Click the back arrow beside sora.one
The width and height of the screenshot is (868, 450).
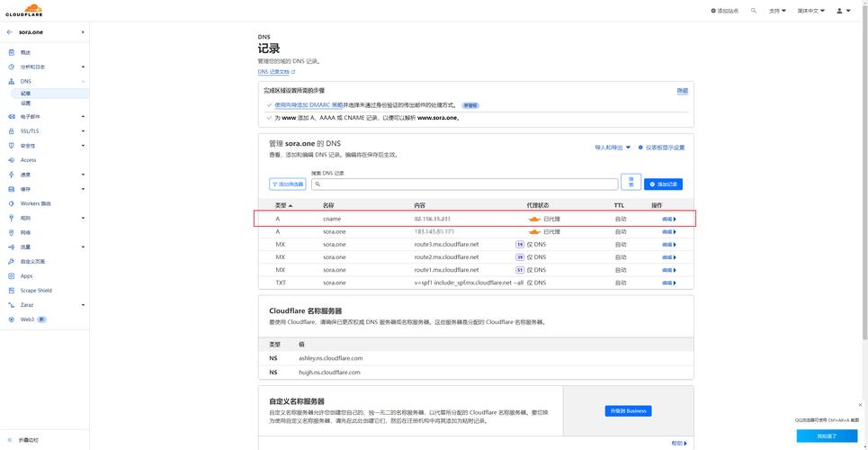click(9, 32)
